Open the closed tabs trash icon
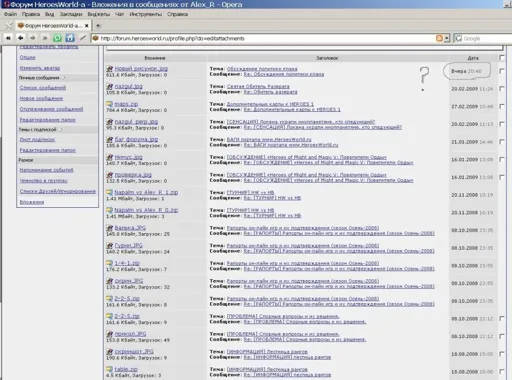Image resolution: width=512 pixels, height=380 pixels. [9, 25]
